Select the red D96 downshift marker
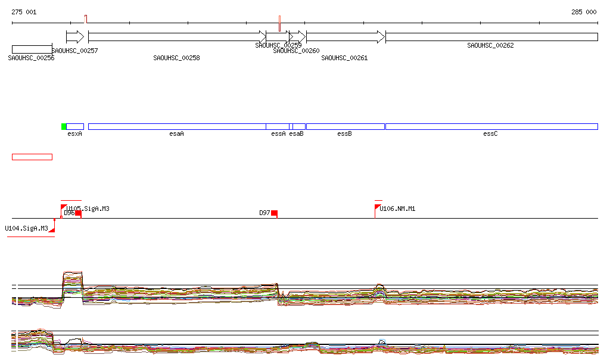Screen dimensions: 610x364 pyautogui.click(x=78, y=213)
